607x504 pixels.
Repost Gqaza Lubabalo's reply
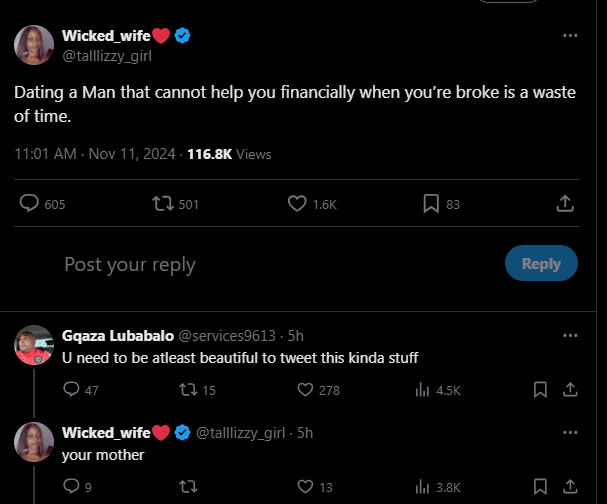[x=186, y=390]
